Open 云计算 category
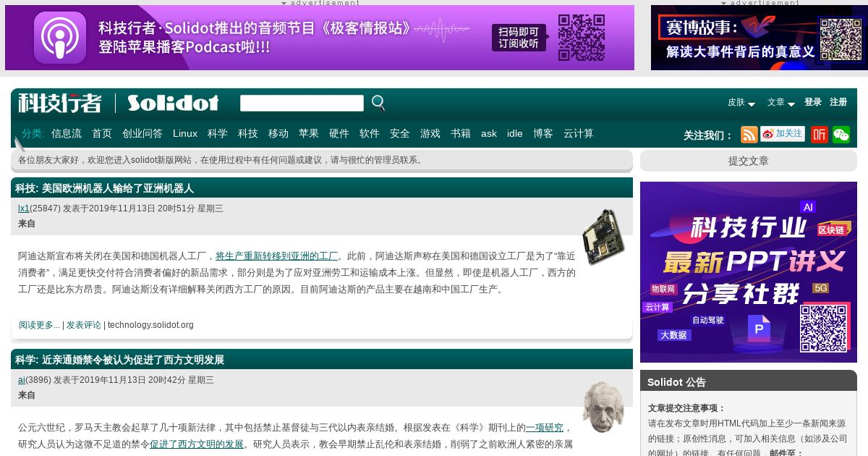868x456 pixels. coord(579,134)
